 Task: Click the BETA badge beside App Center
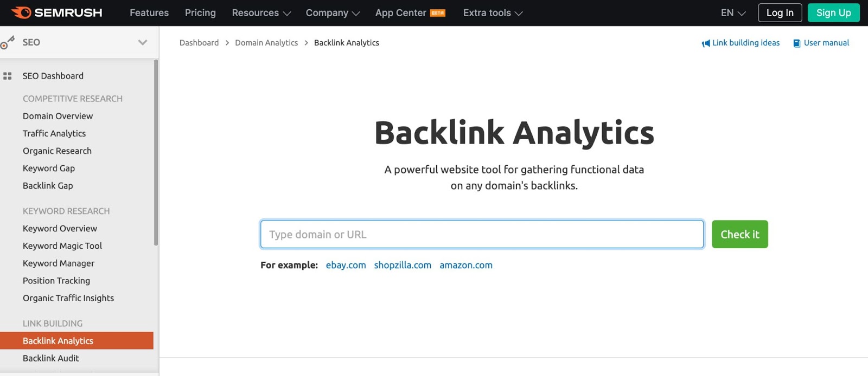(x=438, y=13)
